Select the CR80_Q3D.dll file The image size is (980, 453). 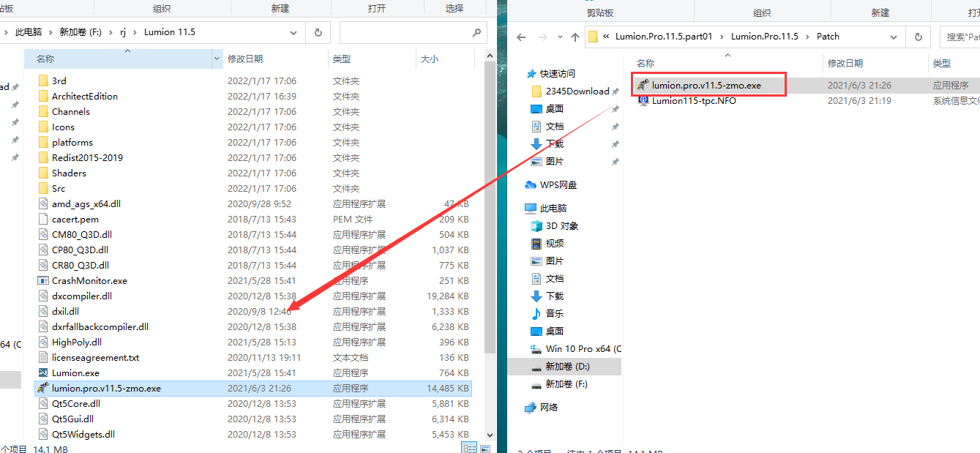pyautogui.click(x=81, y=265)
